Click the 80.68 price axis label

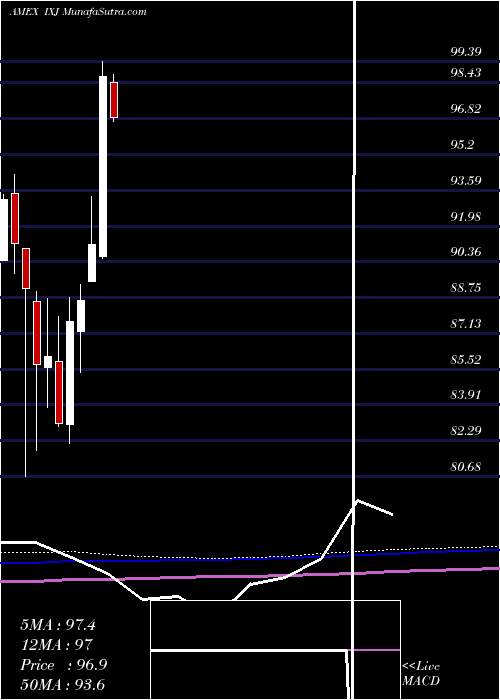point(466,467)
